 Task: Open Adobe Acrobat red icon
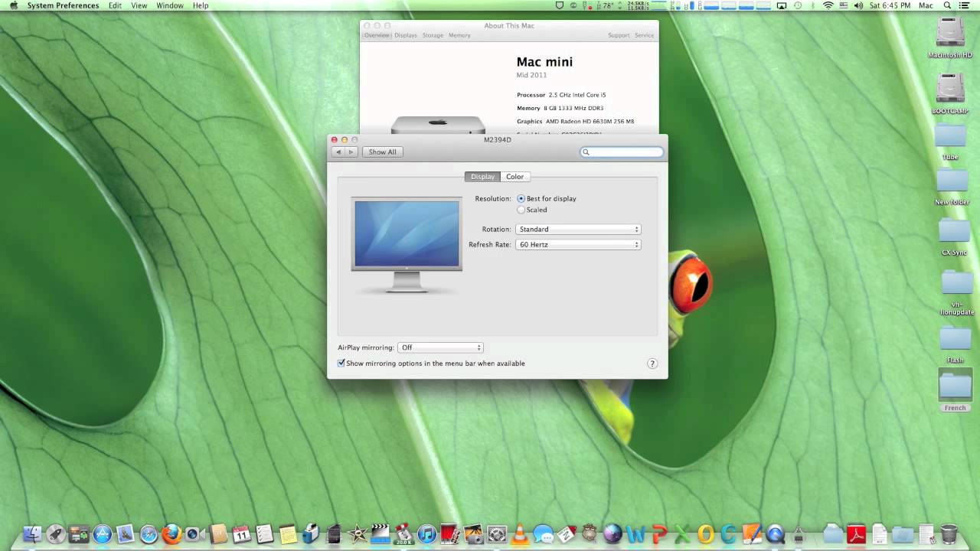pos(856,533)
